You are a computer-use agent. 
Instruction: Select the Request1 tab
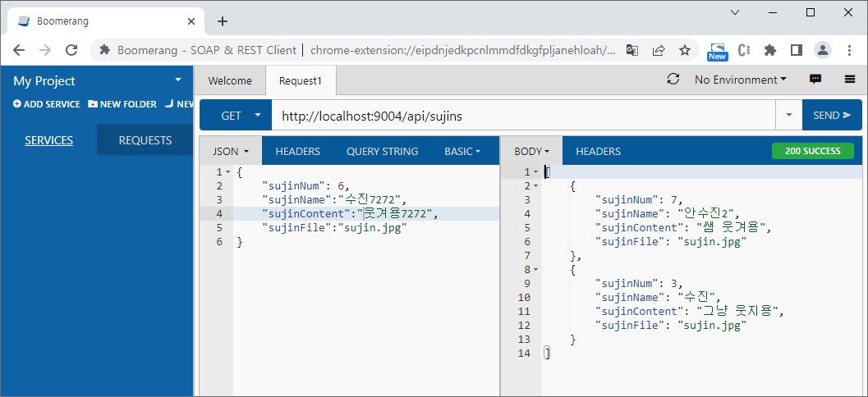301,80
